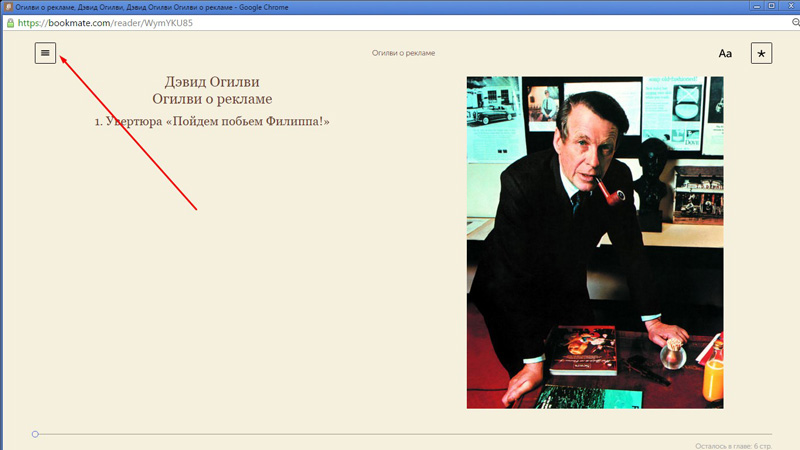Screen dimensions: 800x450
Task: Click chapter heading 'Увертюра «Пойдем побьем Филиппа!»'
Action: coord(212,121)
